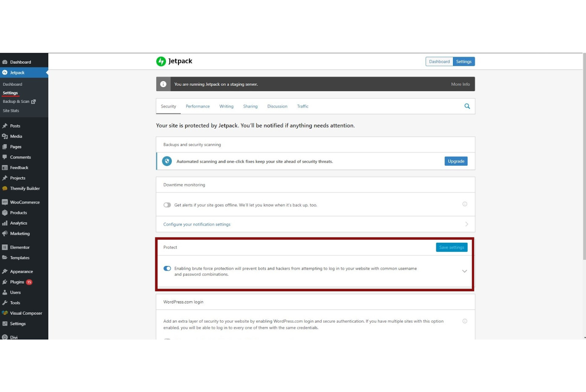Click the info icon on staging server notice

click(x=163, y=84)
